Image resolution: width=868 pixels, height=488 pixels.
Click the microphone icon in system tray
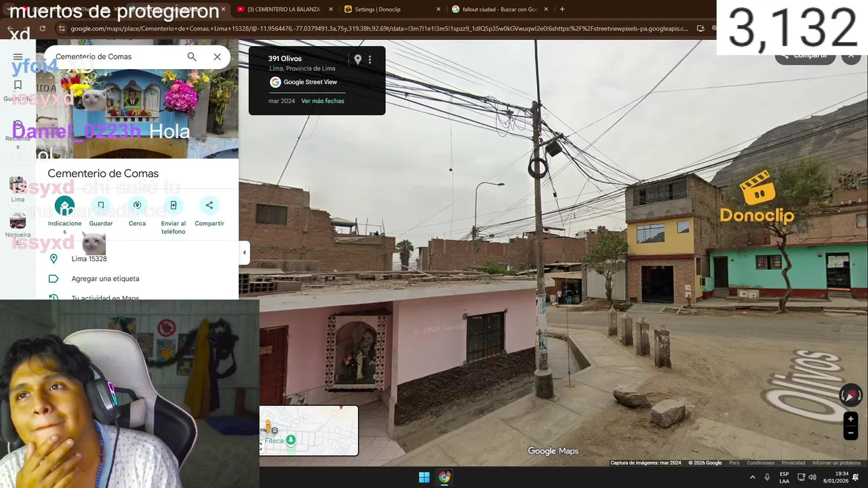[x=767, y=477]
